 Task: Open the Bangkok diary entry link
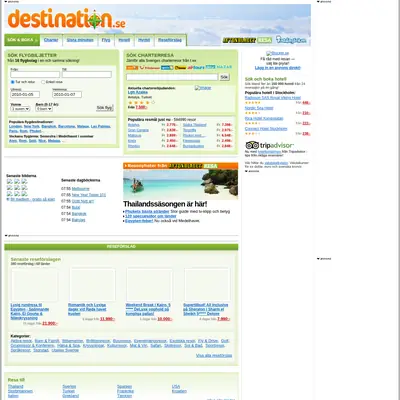(x=79, y=214)
